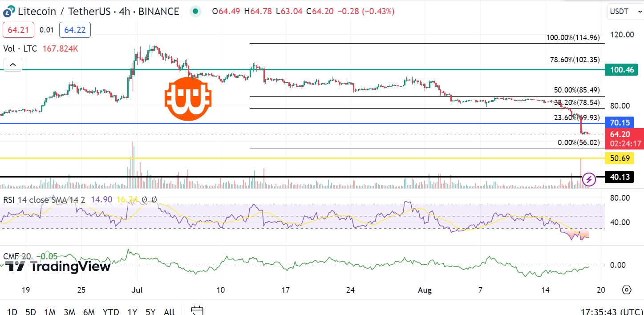Collapse the indicator legend with the caret button
This screenshot has width=644, height=315.
[x=12, y=65]
